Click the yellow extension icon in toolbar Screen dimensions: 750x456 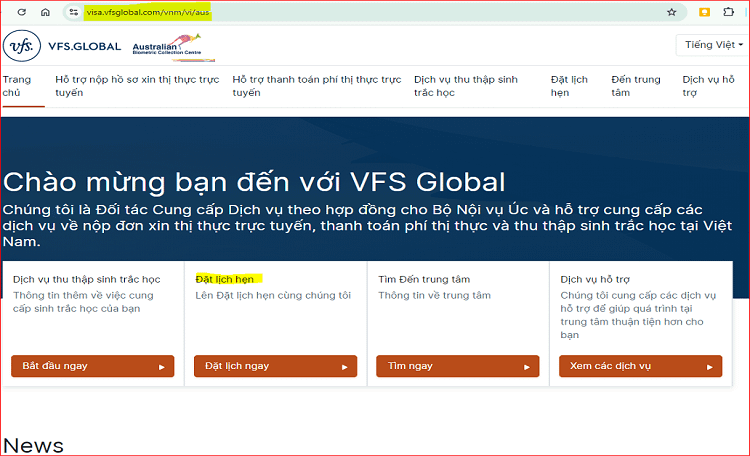pos(704,12)
